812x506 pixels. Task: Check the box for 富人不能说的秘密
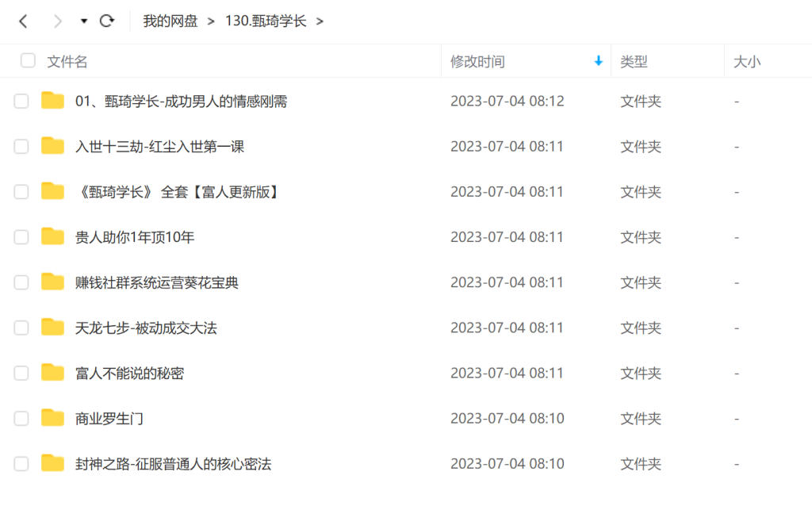[21, 373]
